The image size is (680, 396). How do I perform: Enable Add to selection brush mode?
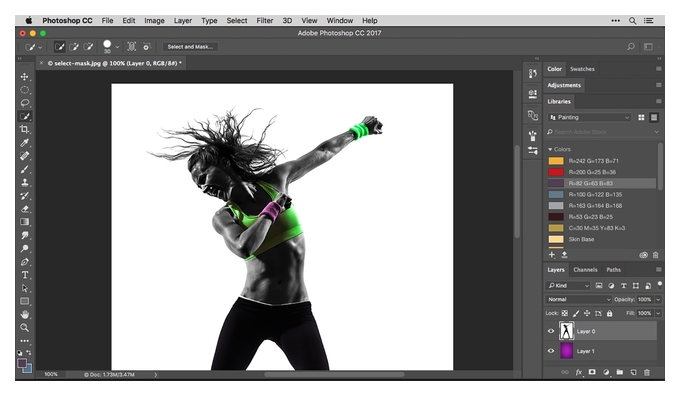74,46
